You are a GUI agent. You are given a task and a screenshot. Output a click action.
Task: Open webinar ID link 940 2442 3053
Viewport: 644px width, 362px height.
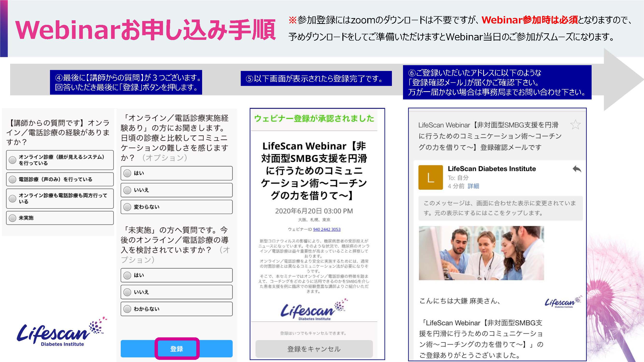(x=326, y=229)
